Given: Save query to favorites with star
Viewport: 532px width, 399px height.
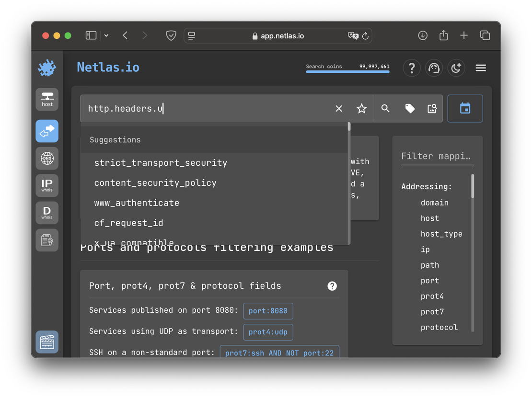Looking at the screenshot, I should [361, 109].
